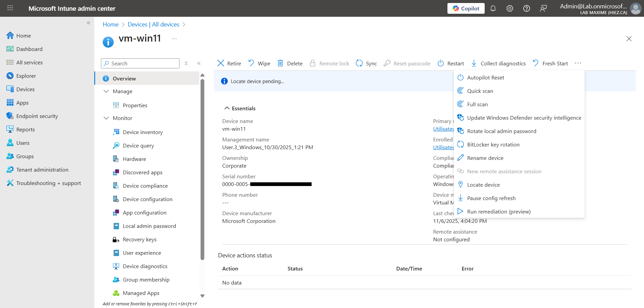Select Locate device from the menu
Image resolution: width=644 pixels, height=308 pixels.
(x=483, y=185)
